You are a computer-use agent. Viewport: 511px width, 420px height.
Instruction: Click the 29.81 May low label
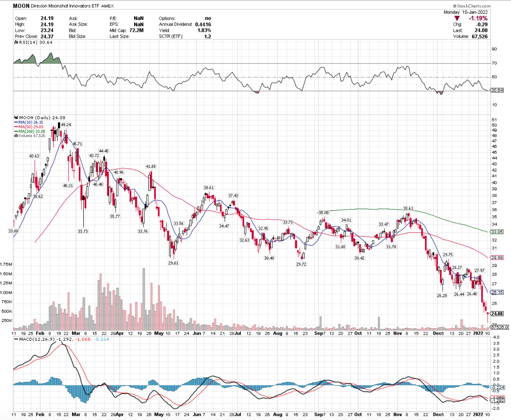[x=173, y=263]
